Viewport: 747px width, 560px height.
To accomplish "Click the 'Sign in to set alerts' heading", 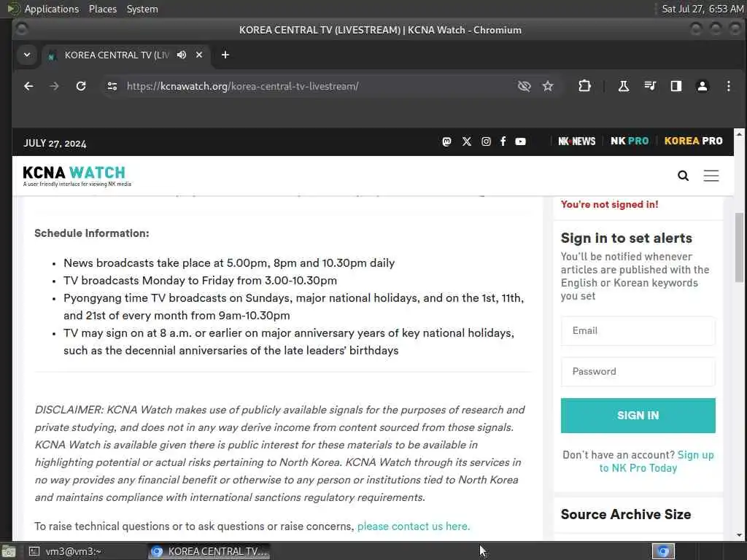I will click(x=626, y=238).
